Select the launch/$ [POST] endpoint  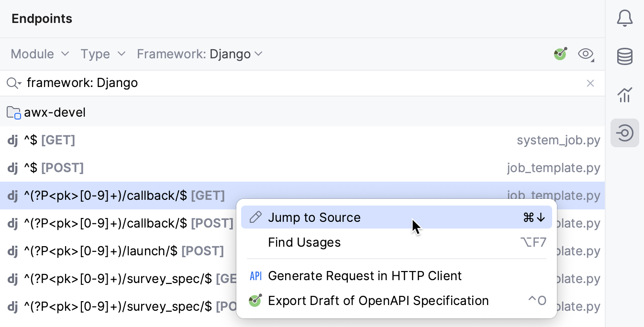[119, 251]
